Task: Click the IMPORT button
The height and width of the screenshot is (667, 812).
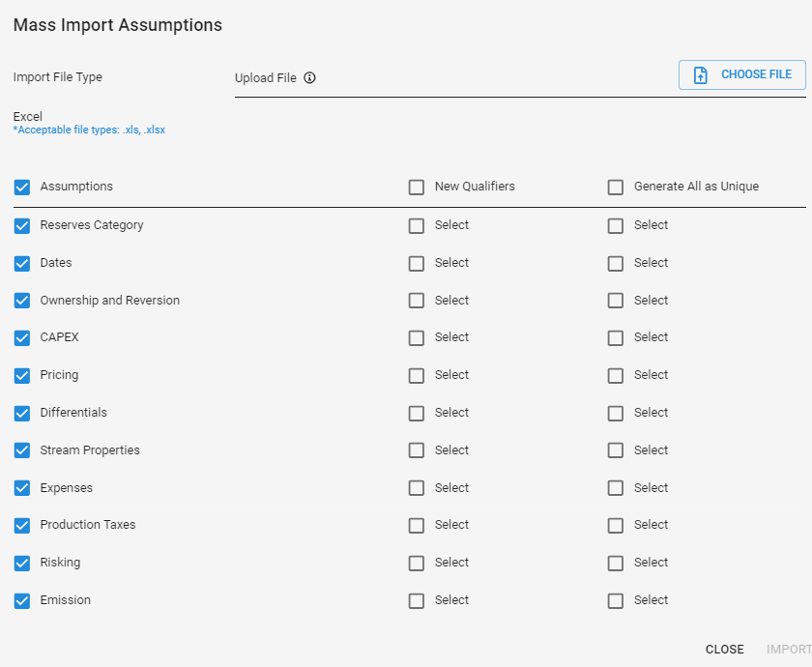Action: click(x=789, y=650)
